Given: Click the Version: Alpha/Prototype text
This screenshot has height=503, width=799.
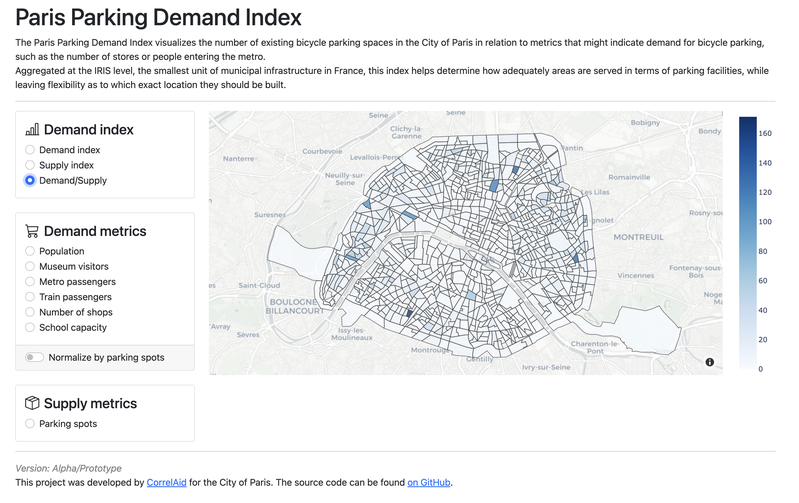Looking at the screenshot, I should pos(68,468).
